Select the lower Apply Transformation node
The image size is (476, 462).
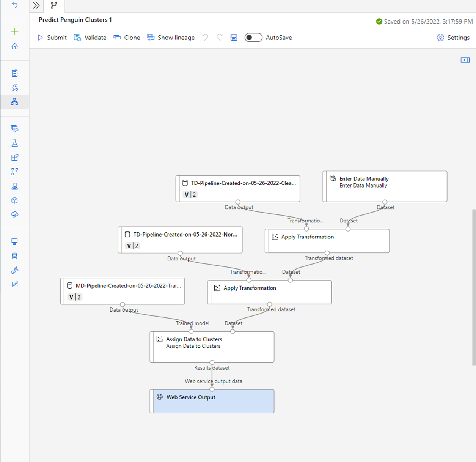point(270,292)
